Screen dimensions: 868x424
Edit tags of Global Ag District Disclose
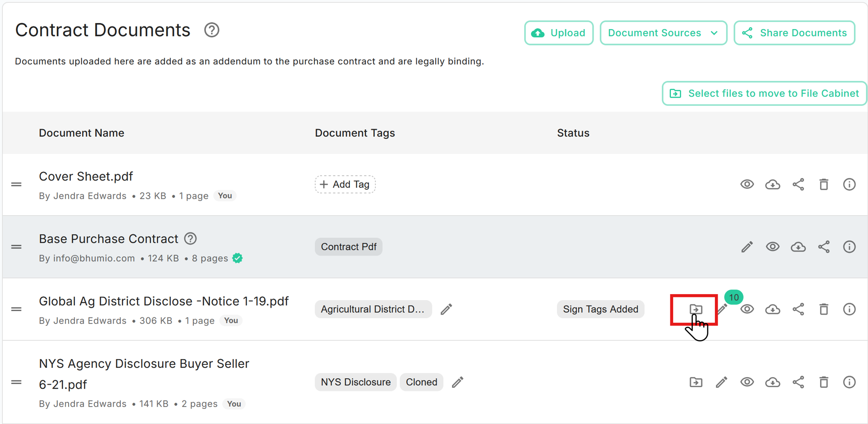coord(446,309)
